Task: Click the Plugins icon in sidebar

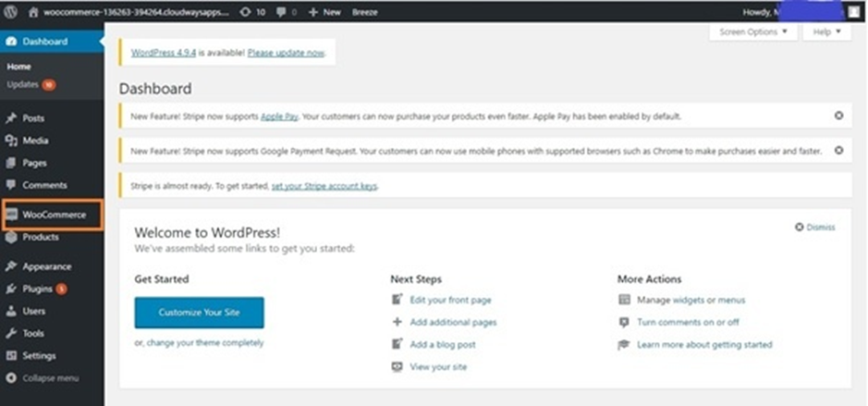Action: point(11,289)
